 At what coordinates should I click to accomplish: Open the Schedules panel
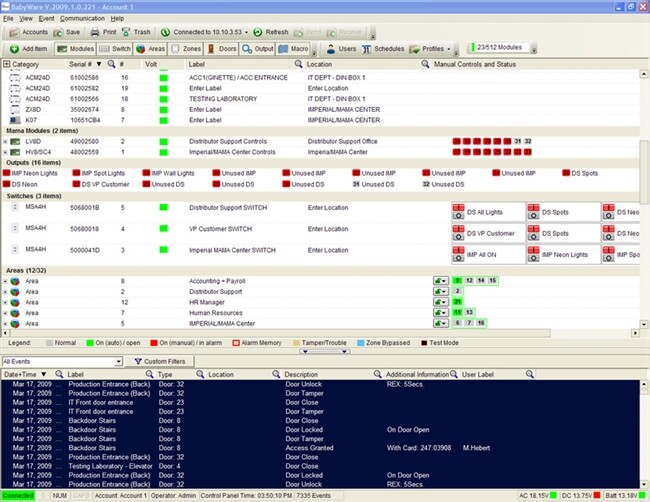pyautogui.click(x=382, y=48)
